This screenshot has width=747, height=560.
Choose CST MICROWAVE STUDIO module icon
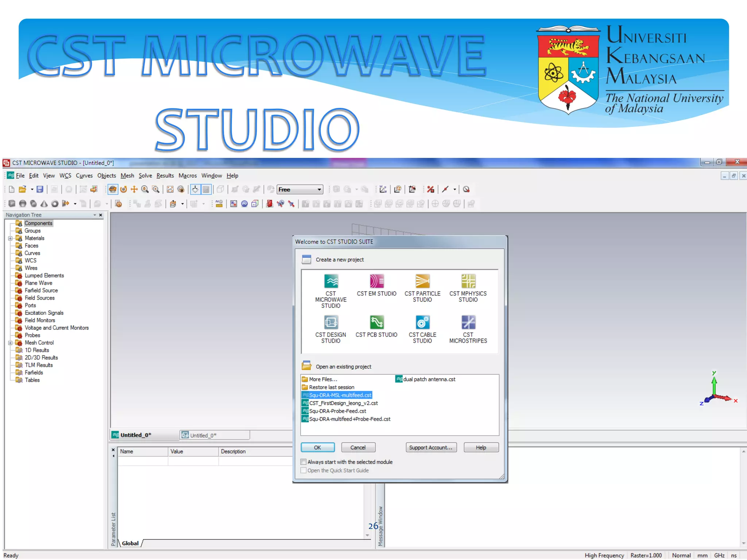coord(331,281)
